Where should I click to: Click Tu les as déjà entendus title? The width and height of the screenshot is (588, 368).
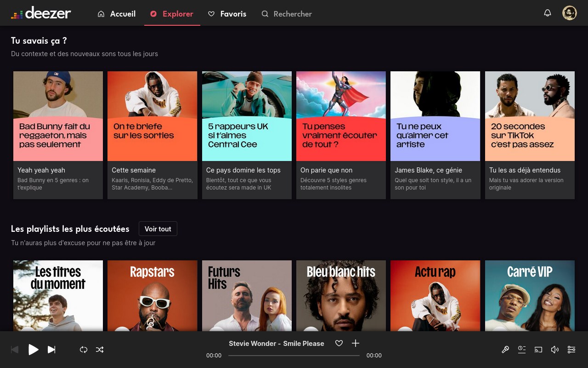coord(525,170)
